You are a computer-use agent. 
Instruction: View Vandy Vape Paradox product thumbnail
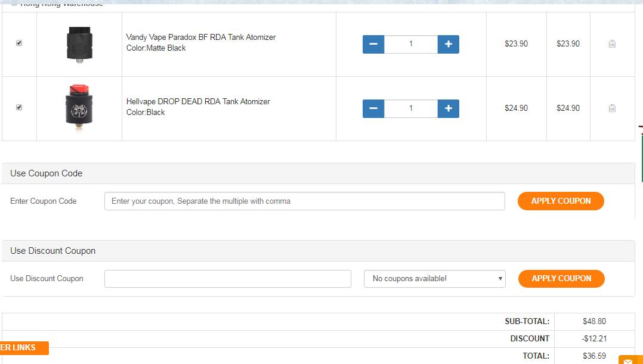click(79, 45)
